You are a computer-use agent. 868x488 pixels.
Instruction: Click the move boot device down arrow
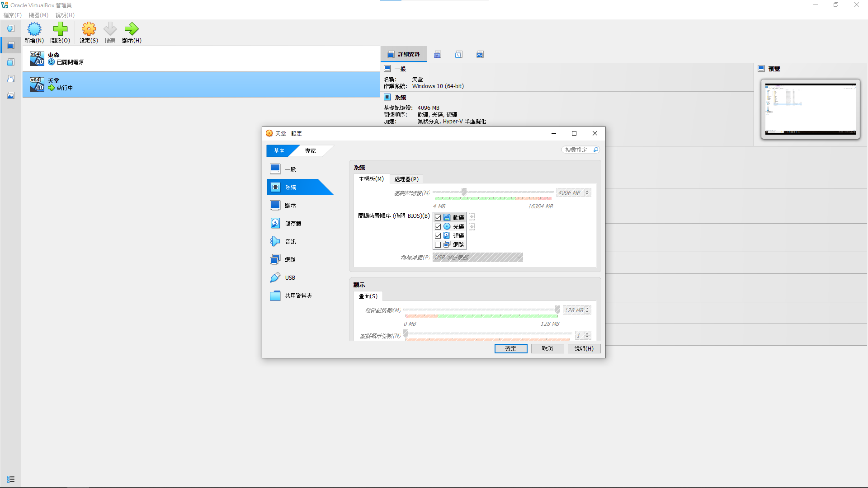472,227
